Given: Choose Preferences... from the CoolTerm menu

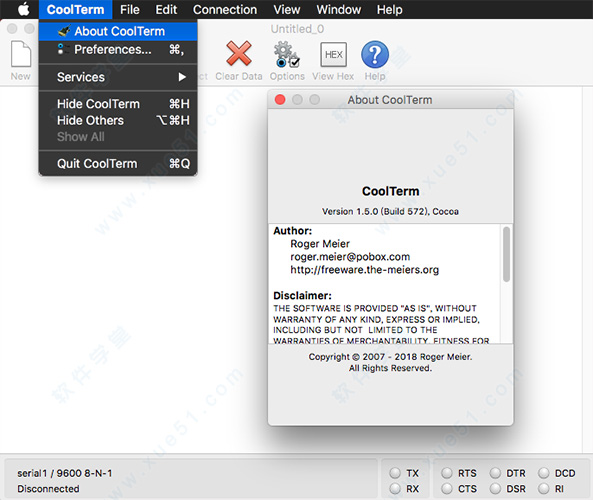Looking at the screenshot, I should pos(118,50).
